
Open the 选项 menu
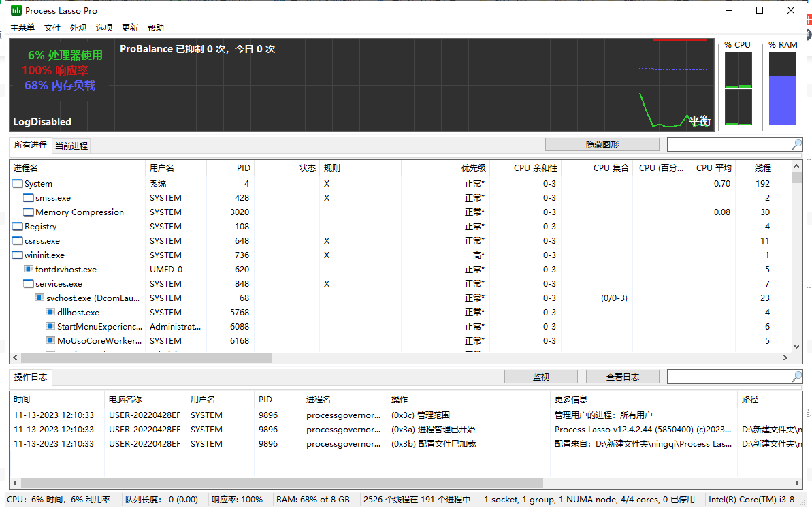click(103, 27)
